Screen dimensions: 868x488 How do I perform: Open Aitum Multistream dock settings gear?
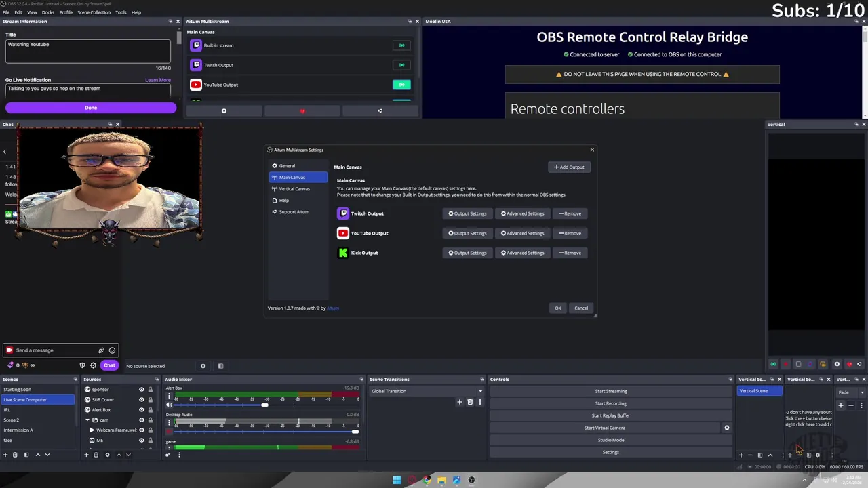(224, 110)
